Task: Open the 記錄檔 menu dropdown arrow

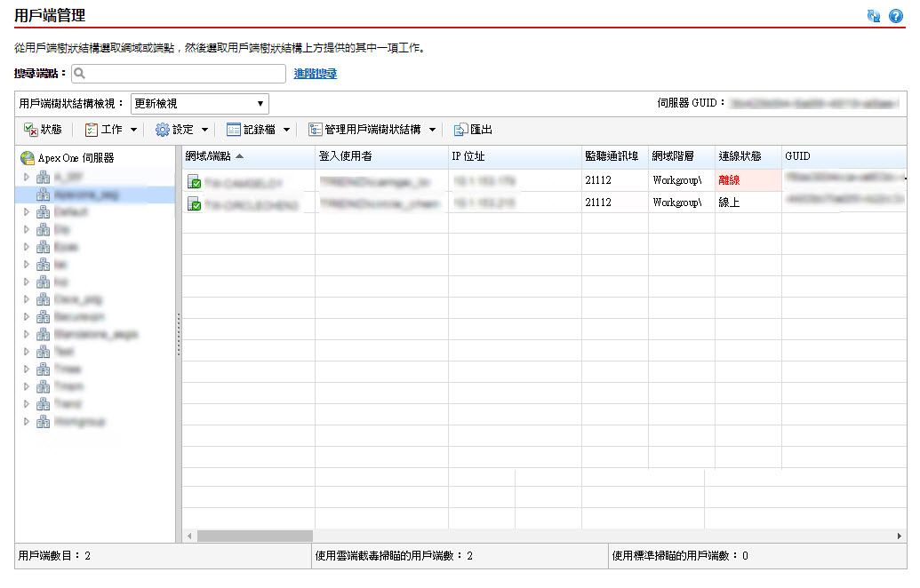Action: pyautogui.click(x=286, y=130)
